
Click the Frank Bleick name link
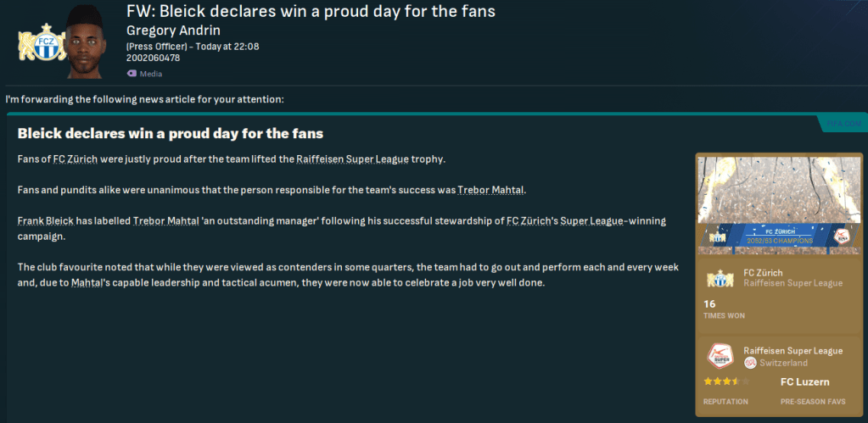pyautogui.click(x=45, y=220)
